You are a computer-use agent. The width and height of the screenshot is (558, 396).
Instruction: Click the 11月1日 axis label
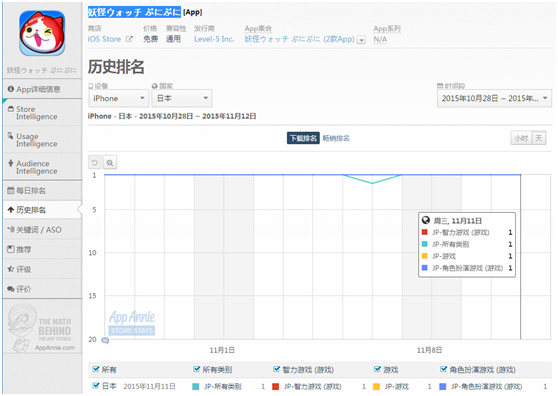point(222,350)
